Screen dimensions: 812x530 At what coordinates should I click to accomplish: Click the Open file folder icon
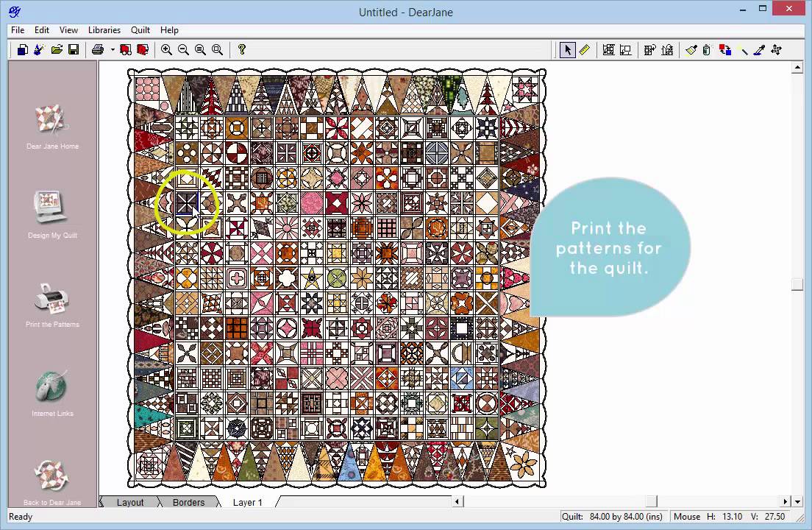pyautogui.click(x=57, y=50)
